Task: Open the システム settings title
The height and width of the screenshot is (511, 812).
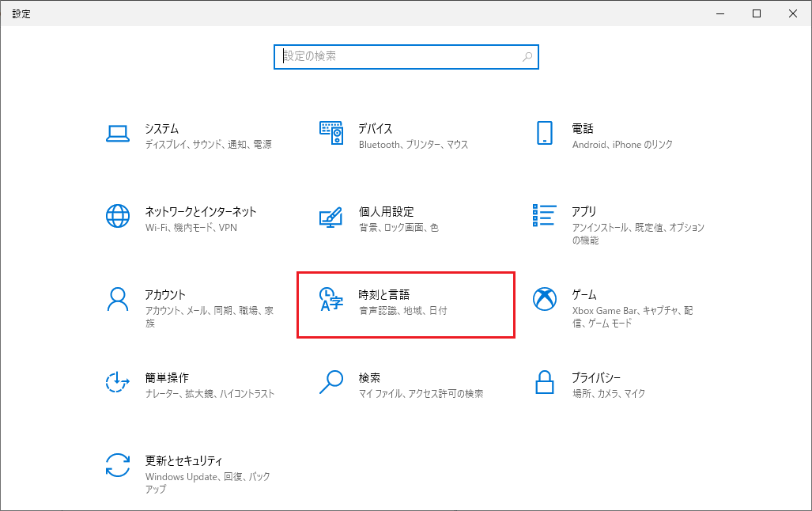Action: [162, 129]
